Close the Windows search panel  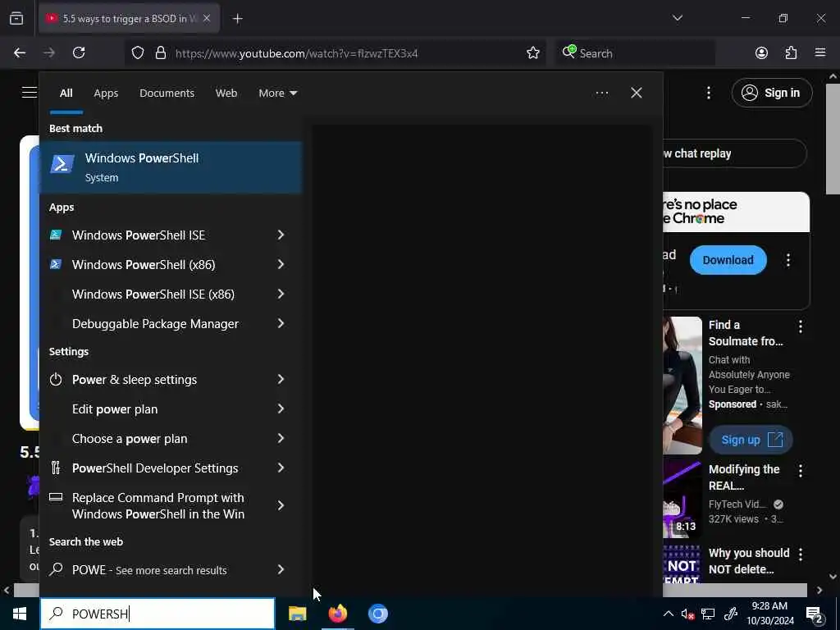(x=636, y=93)
